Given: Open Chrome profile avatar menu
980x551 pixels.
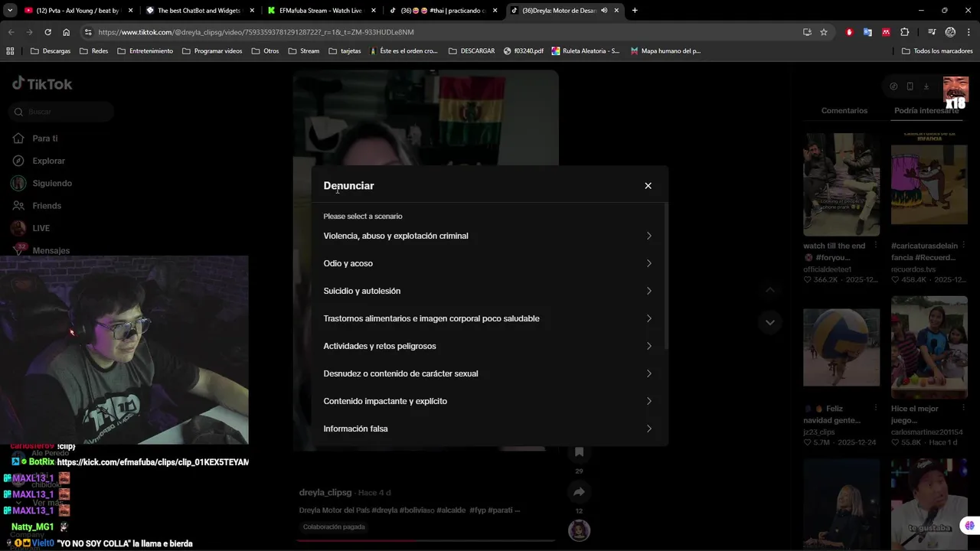Looking at the screenshot, I should tap(950, 32).
